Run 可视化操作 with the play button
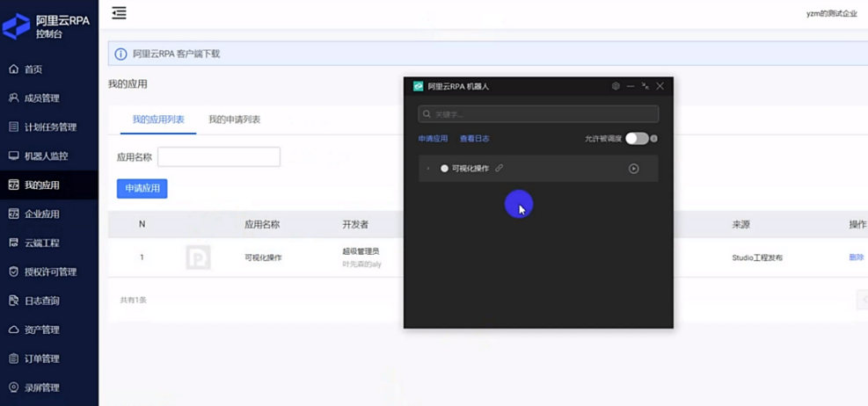868x406 pixels. (x=634, y=169)
